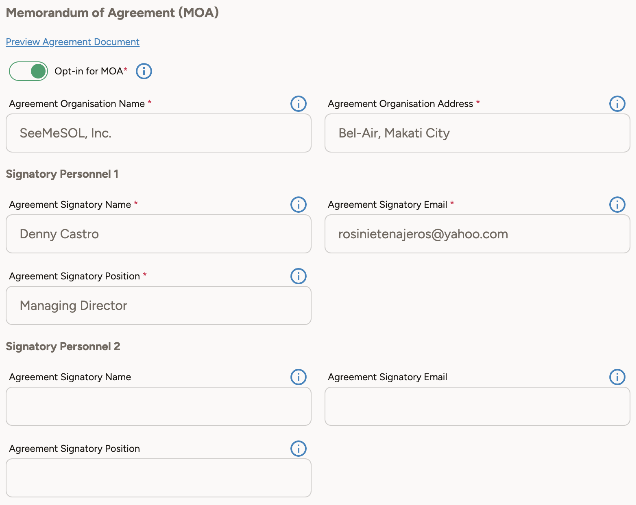
Task: Click empty Signatory Name field under Personnel 2
Action: tap(158, 407)
